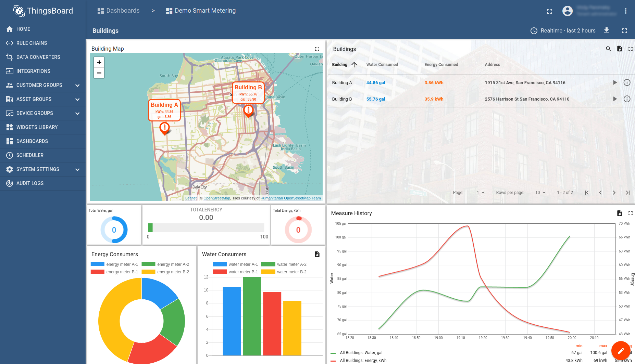This screenshot has height=364, width=635.
Task: Open rows per page dropdown
Action: pos(540,193)
